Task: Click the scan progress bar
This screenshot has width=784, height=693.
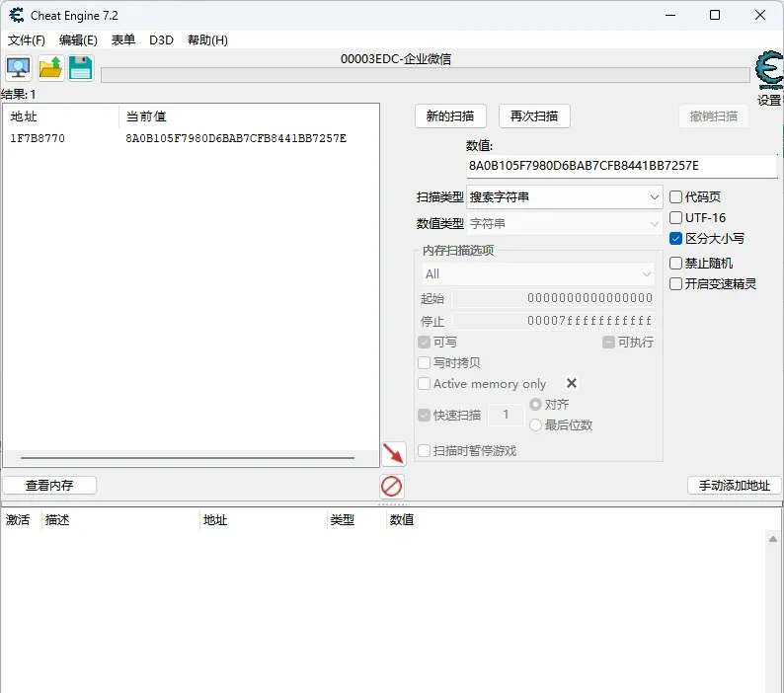Action: pyautogui.click(x=426, y=75)
